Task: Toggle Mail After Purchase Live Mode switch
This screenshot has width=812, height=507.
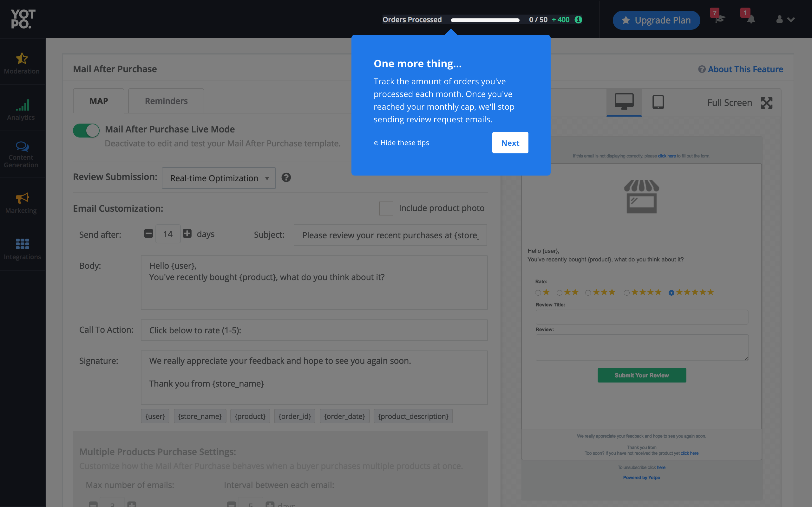Action: (86, 131)
